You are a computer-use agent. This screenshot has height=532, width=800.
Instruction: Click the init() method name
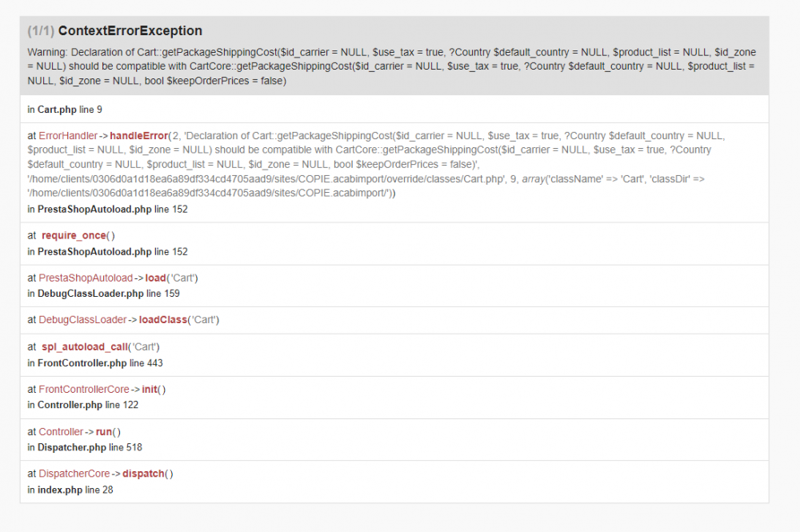pyautogui.click(x=150, y=389)
